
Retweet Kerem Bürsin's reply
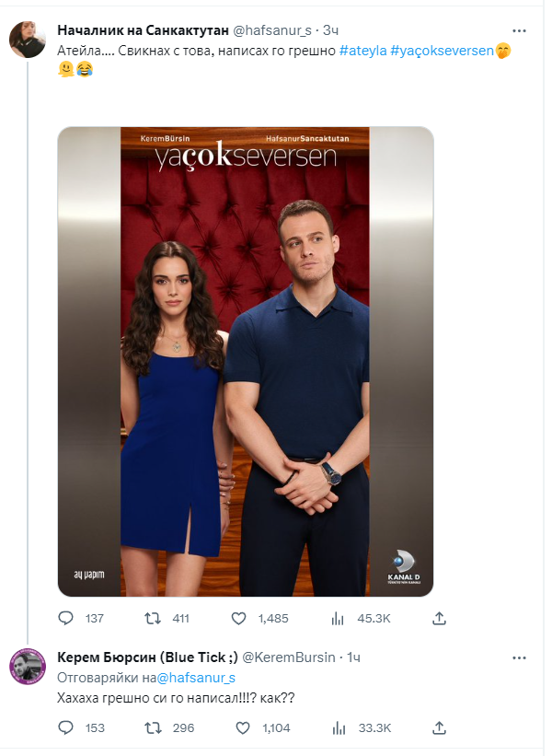pos(153,727)
